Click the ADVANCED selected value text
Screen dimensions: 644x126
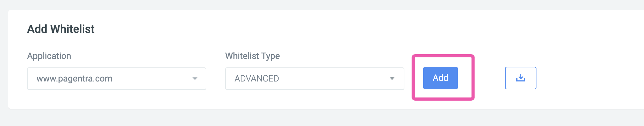click(257, 78)
